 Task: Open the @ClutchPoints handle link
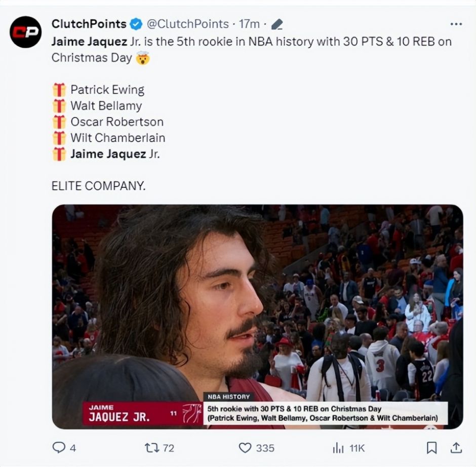tap(187, 24)
